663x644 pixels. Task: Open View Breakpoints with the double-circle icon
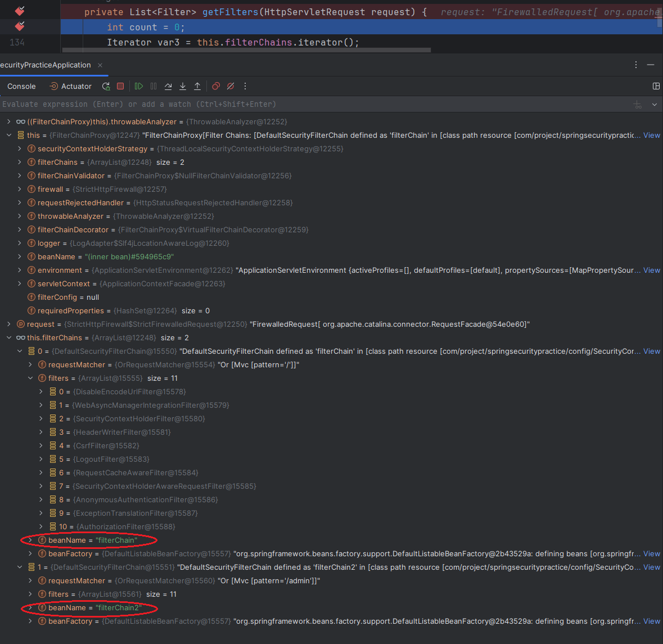pyautogui.click(x=215, y=86)
